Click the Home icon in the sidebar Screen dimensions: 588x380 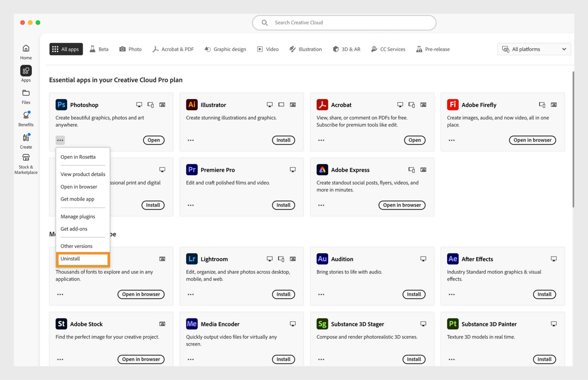26,51
